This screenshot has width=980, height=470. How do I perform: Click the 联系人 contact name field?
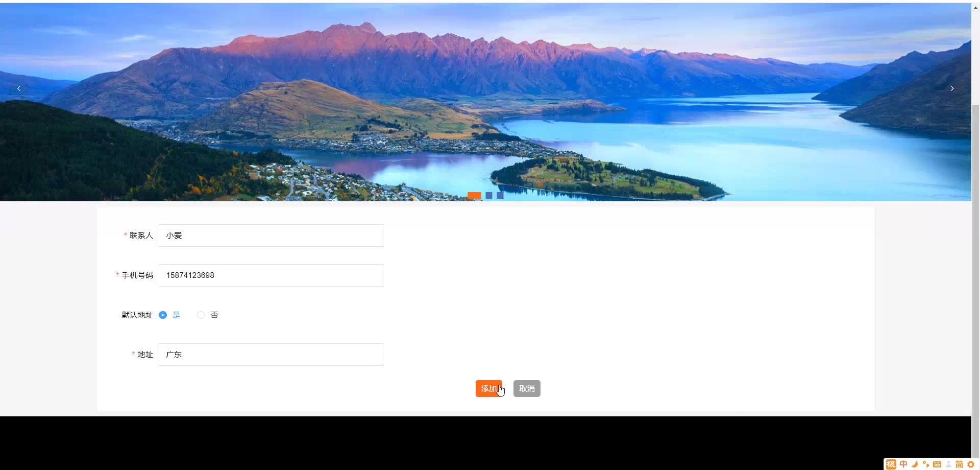(271, 236)
